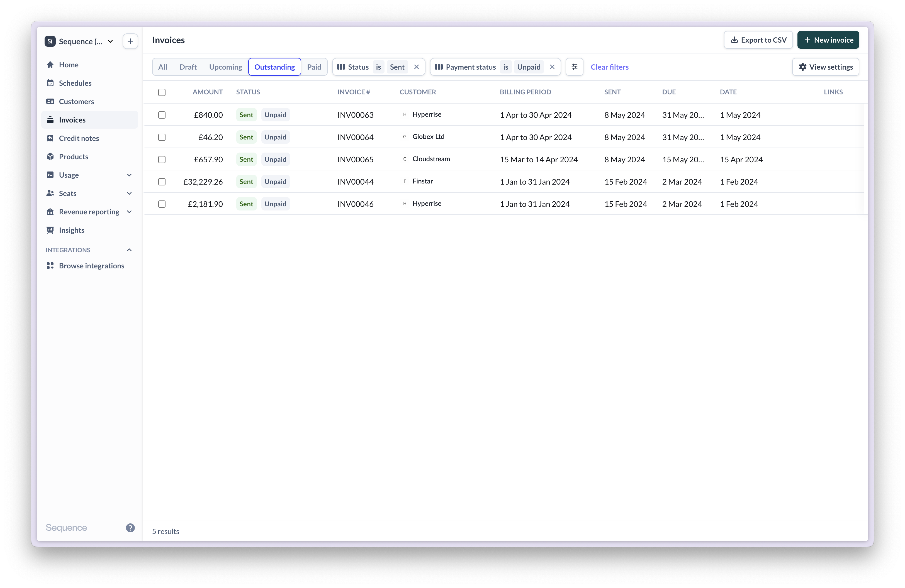
Task: Open the help question mark icon
Action: (x=130, y=528)
